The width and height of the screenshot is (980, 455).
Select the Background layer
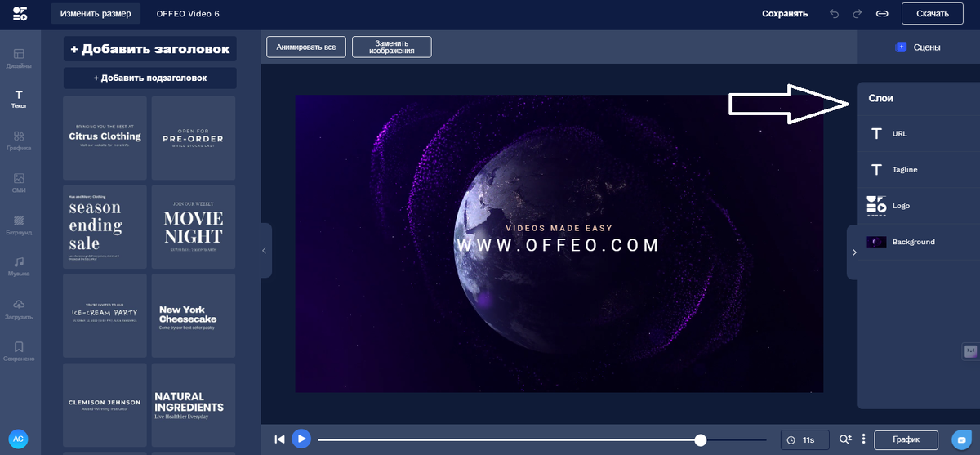point(919,242)
